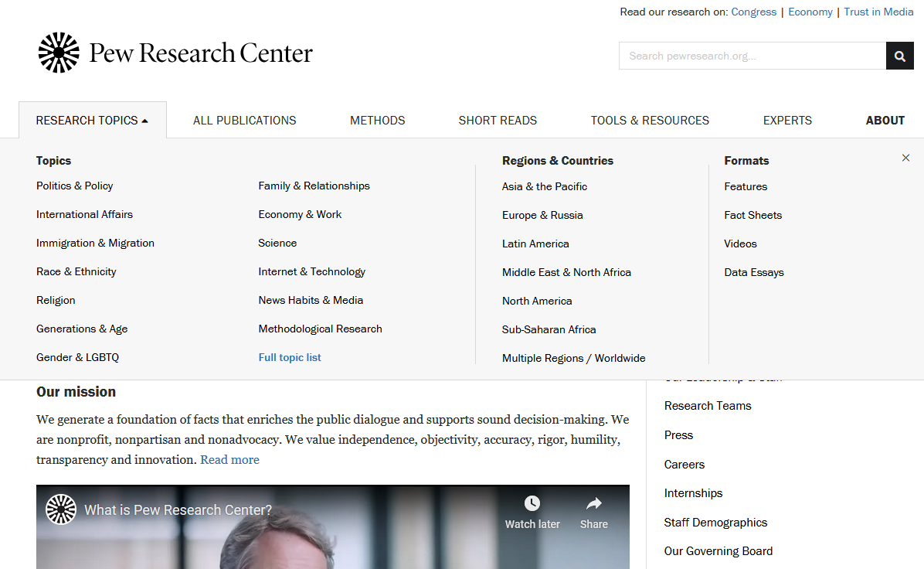Click Read more in mission text
This screenshot has height=569, width=924.
click(229, 460)
